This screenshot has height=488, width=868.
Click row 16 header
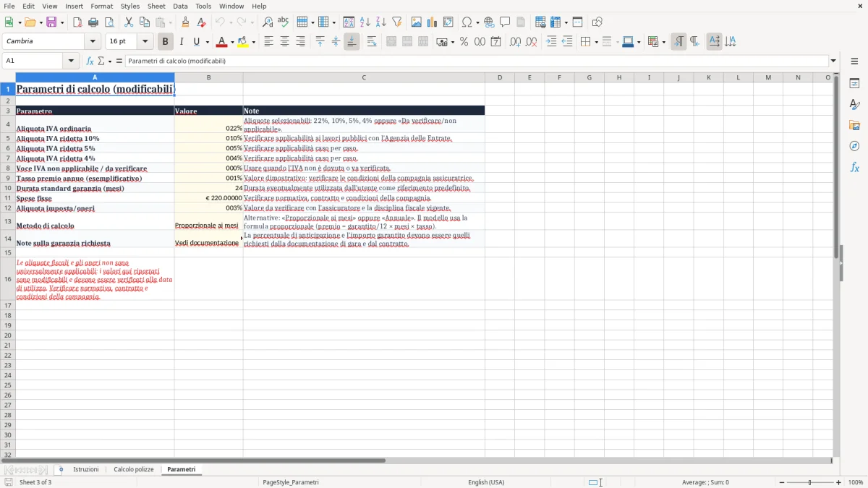click(8, 278)
